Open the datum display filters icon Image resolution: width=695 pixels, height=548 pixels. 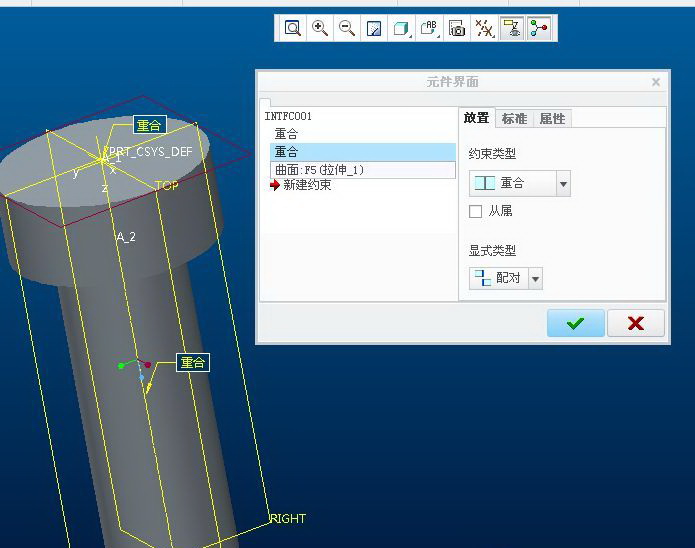click(485, 28)
